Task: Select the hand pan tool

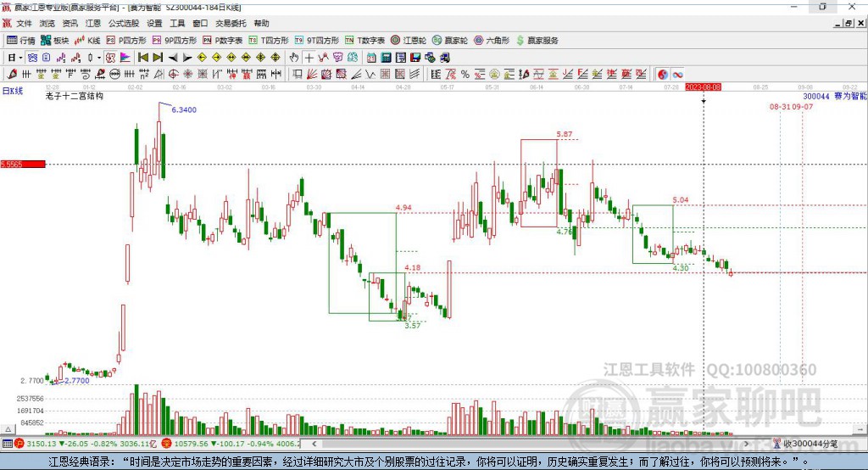Action: [x=294, y=58]
